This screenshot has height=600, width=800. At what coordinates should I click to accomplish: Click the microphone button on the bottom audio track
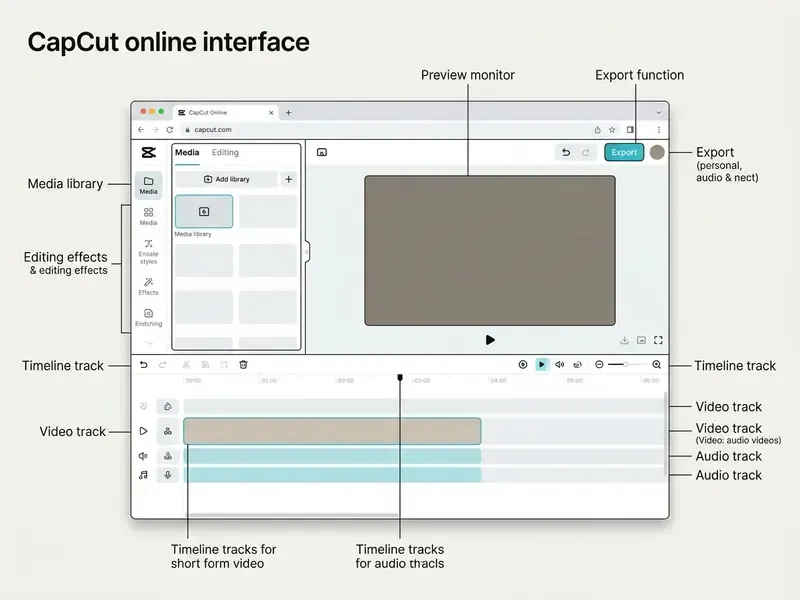click(167, 475)
